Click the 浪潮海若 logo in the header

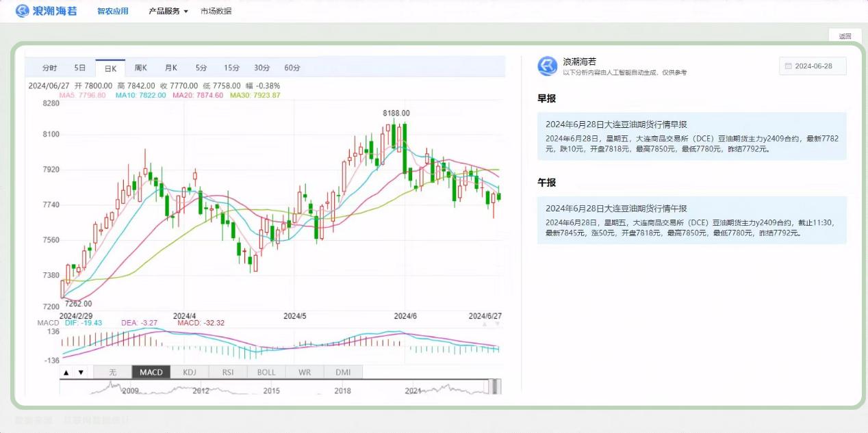pos(47,11)
